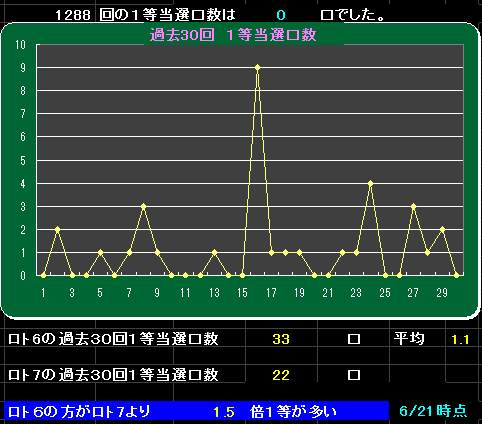Select the ロト6の過去30回1等当選口数 label
Screen dimensions: 482x424
[x=113, y=339]
